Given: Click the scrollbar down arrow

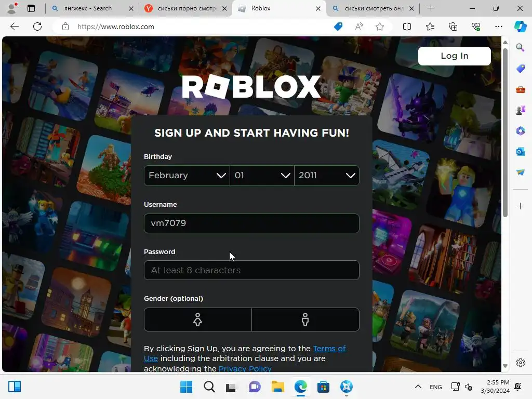Looking at the screenshot, I should (x=505, y=366).
